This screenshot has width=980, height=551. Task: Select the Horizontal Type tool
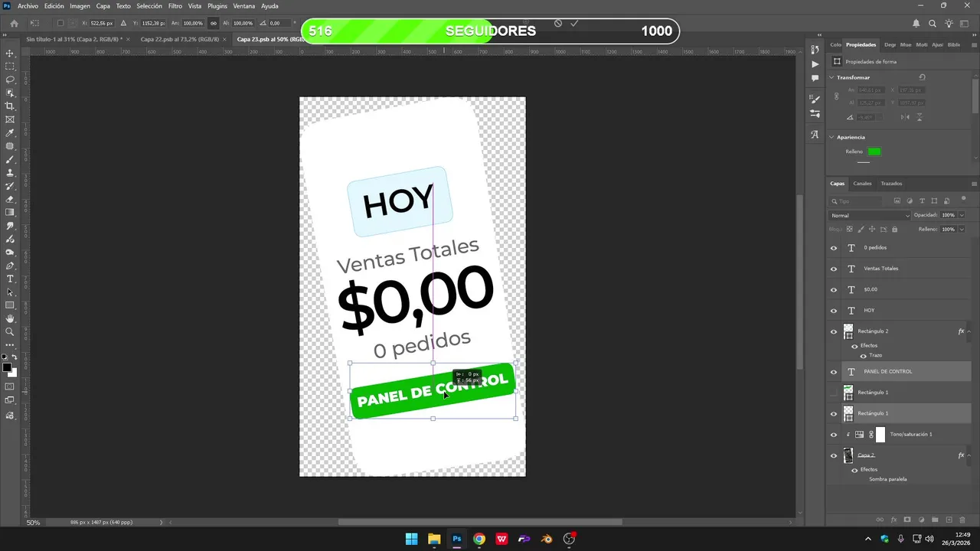tap(10, 279)
